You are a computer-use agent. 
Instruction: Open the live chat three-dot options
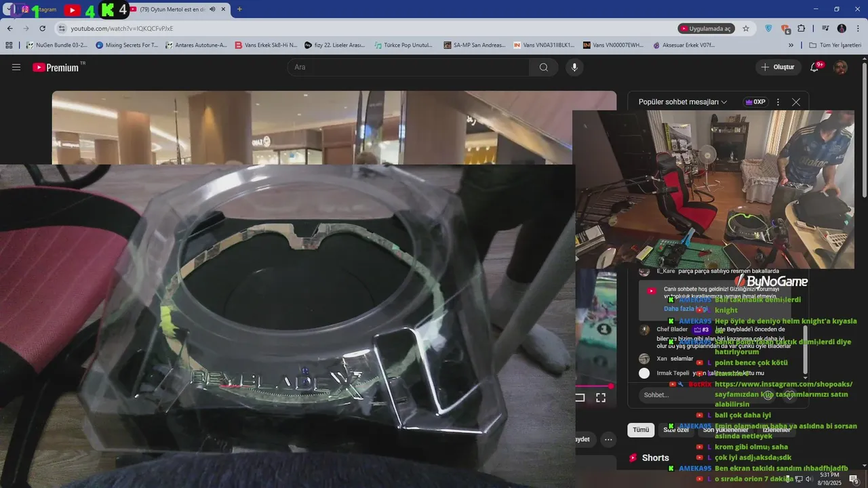point(778,102)
